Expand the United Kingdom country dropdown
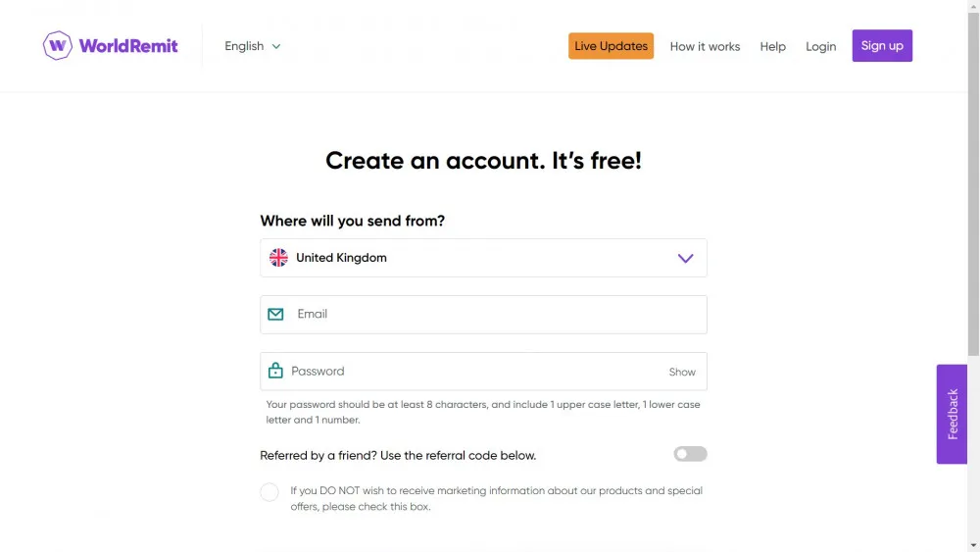Screen dimensions: 980x552 point(483,258)
